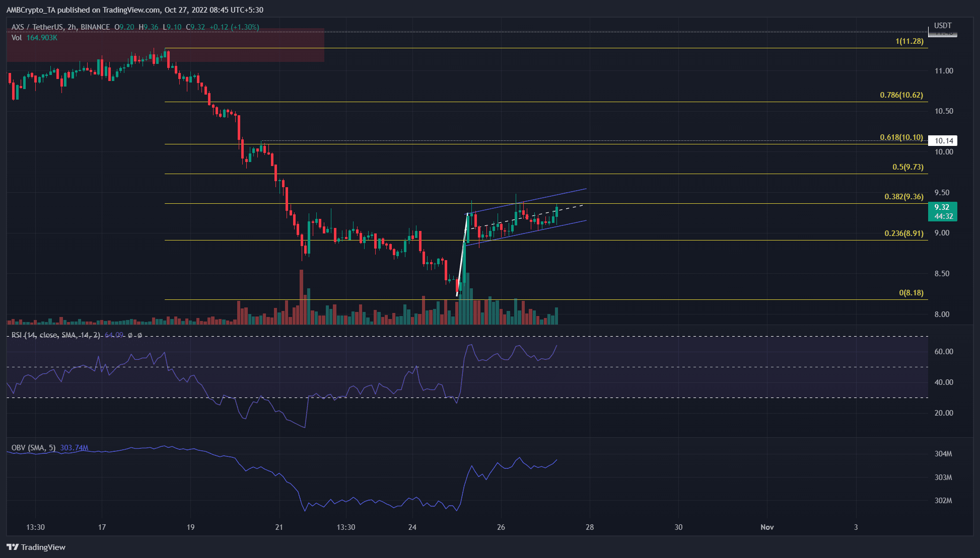The width and height of the screenshot is (980, 558).
Task: Click the 17 date on time axis
Action: pyautogui.click(x=102, y=527)
